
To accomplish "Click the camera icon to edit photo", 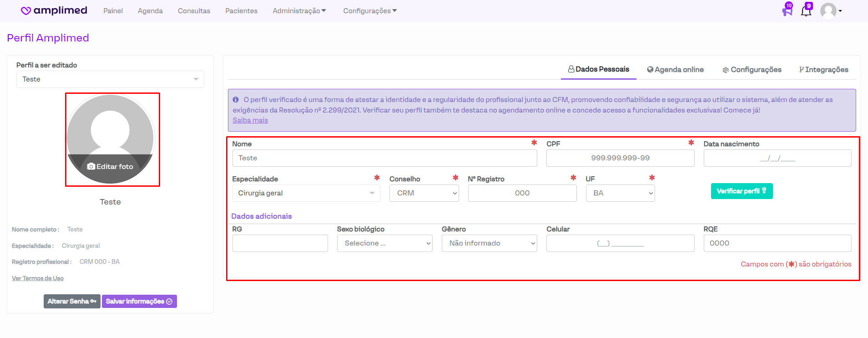I will pos(91,167).
